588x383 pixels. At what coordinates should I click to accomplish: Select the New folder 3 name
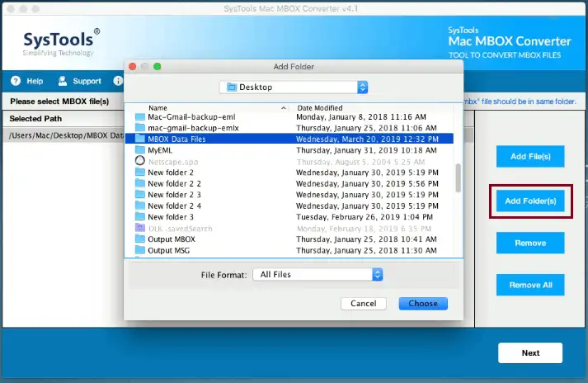click(x=171, y=216)
